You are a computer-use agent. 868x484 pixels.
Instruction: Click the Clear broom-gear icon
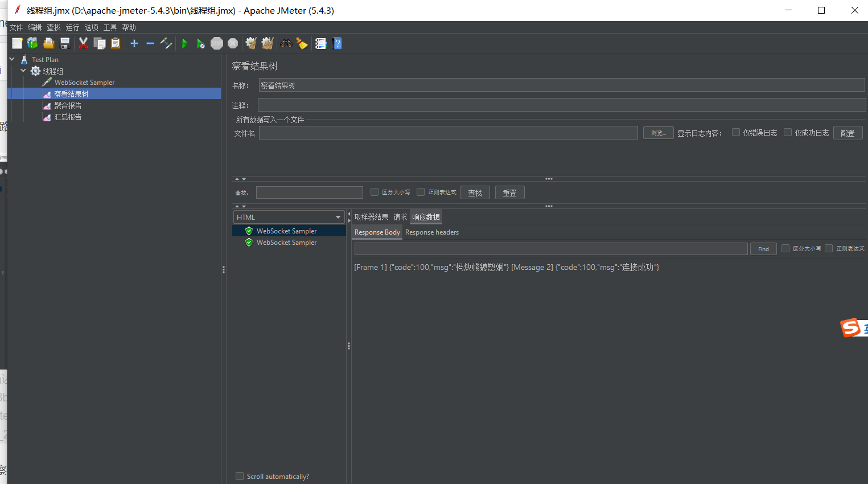(x=251, y=43)
